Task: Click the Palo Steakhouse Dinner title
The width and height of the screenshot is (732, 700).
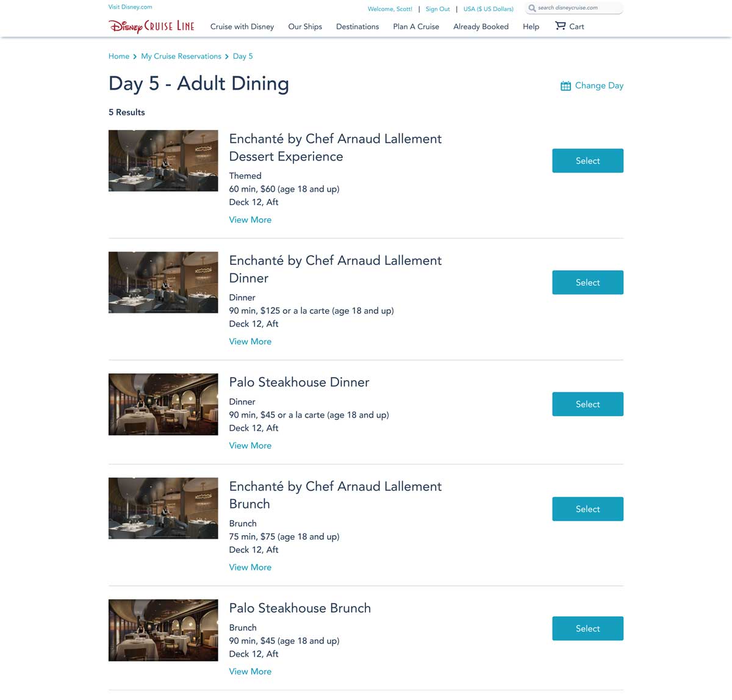Action: click(x=299, y=382)
